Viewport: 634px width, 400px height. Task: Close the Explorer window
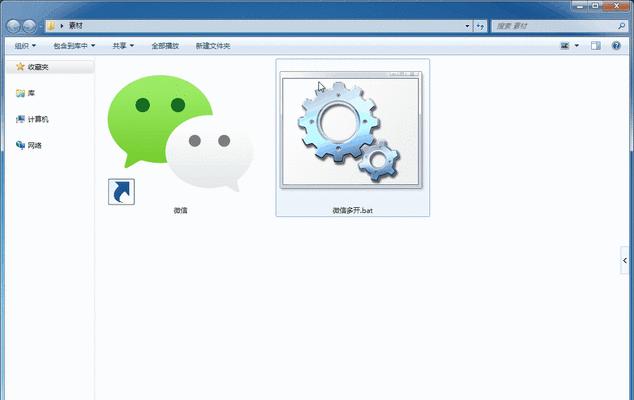pos(616,6)
